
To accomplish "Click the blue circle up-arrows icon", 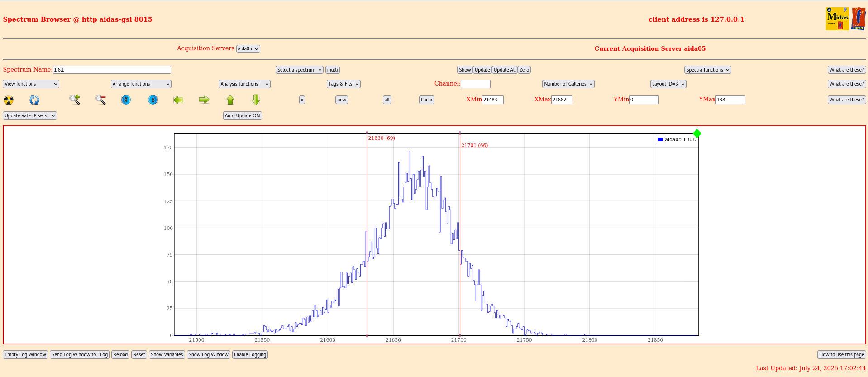I will (x=153, y=100).
